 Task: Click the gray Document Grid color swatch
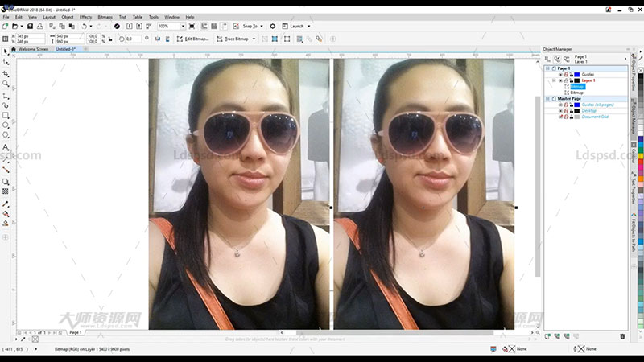pyautogui.click(x=576, y=117)
